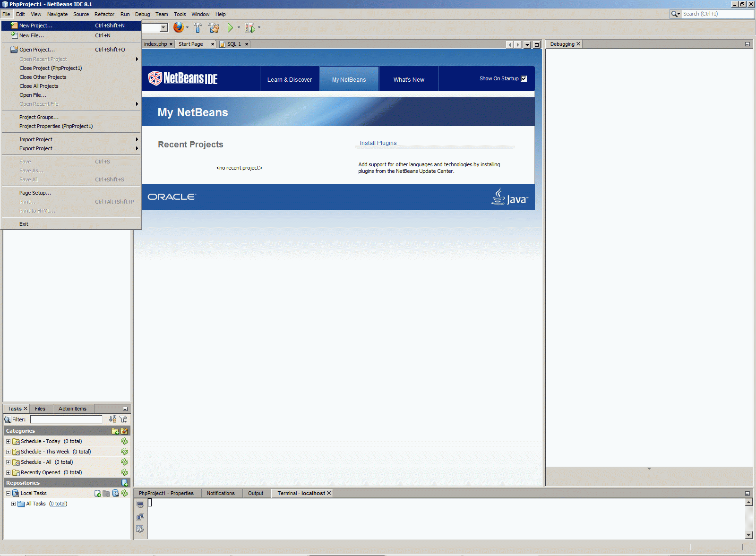Click the terminal scrollbar down arrow
This screenshot has width=756, height=556.
pos(749,535)
